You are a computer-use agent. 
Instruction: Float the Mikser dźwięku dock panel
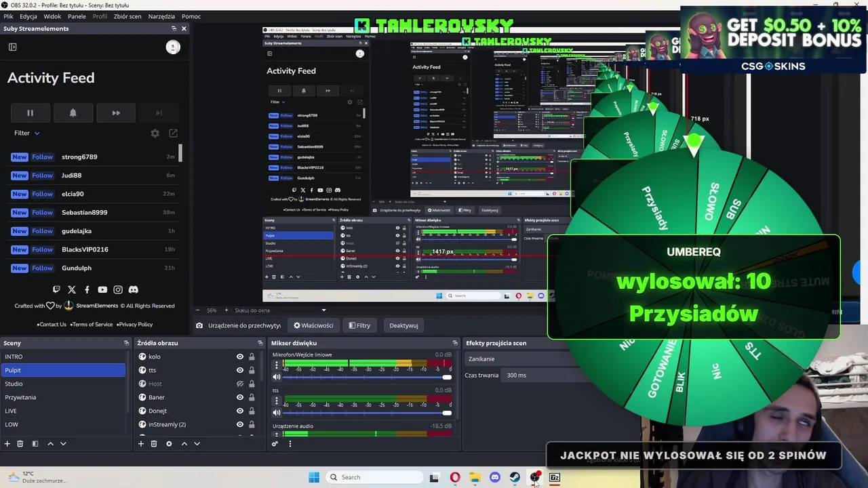[455, 343]
